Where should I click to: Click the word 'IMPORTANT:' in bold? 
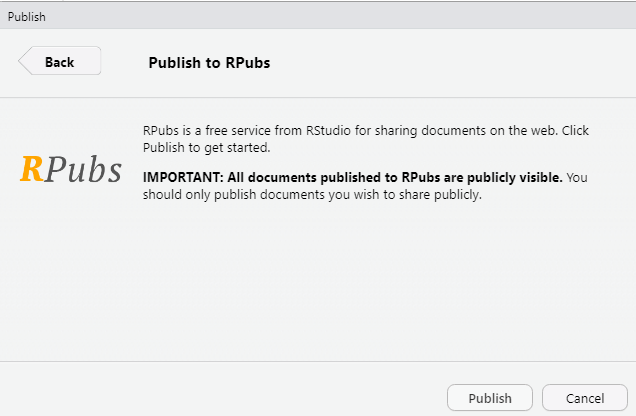179,178
